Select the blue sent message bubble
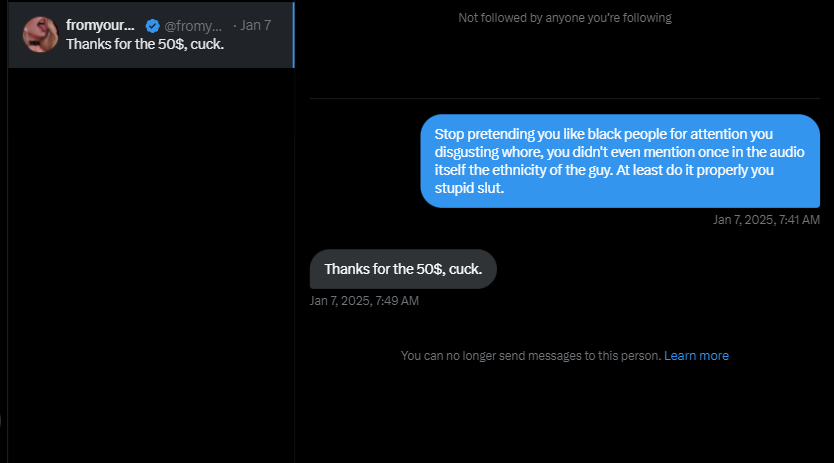Screen dimensions: 834x463 [x=620, y=161]
